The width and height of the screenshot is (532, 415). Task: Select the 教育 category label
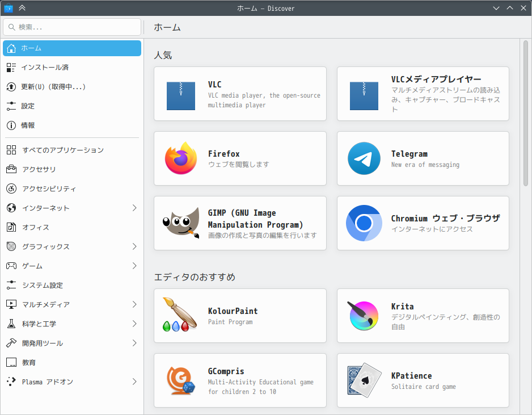[x=29, y=362]
